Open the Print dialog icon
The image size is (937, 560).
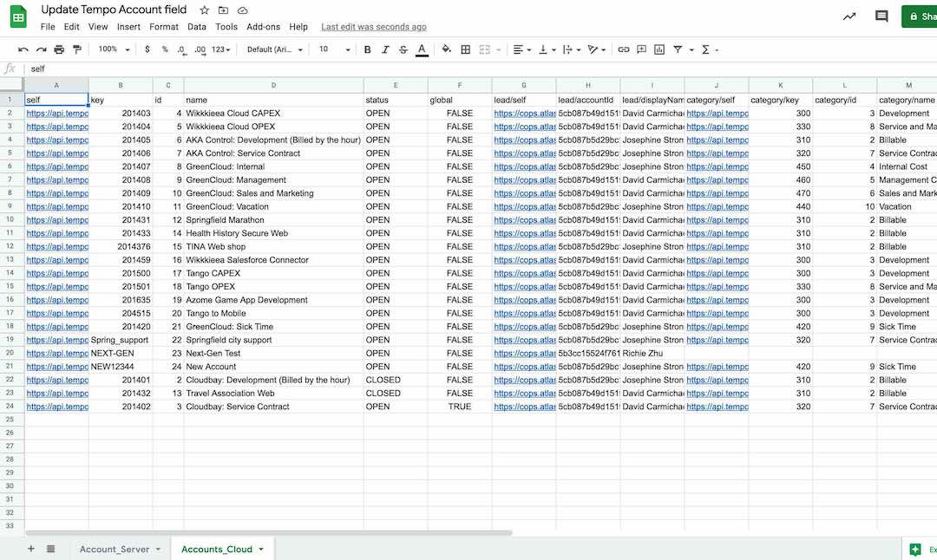(59, 49)
